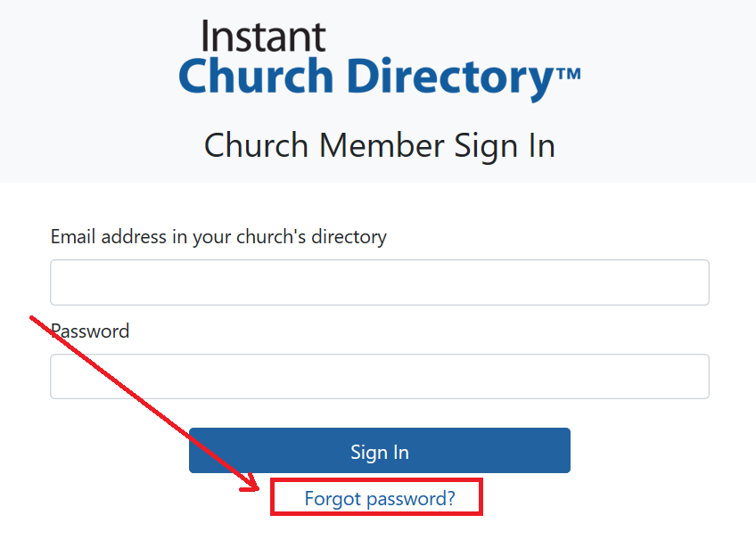Image resolution: width=756 pixels, height=556 pixels.
Task: Click the blue word "Church" in the logo
Action: (256, 76)
